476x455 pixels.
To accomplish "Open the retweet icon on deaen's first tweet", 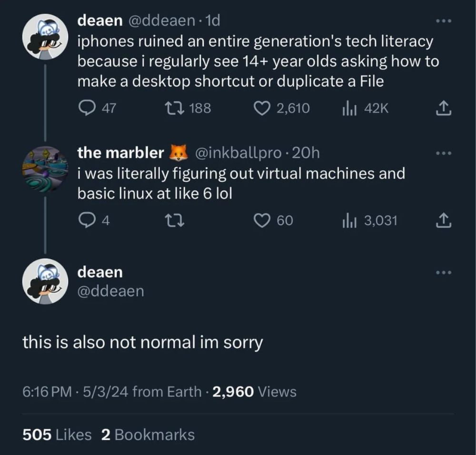I will [175, 108].
